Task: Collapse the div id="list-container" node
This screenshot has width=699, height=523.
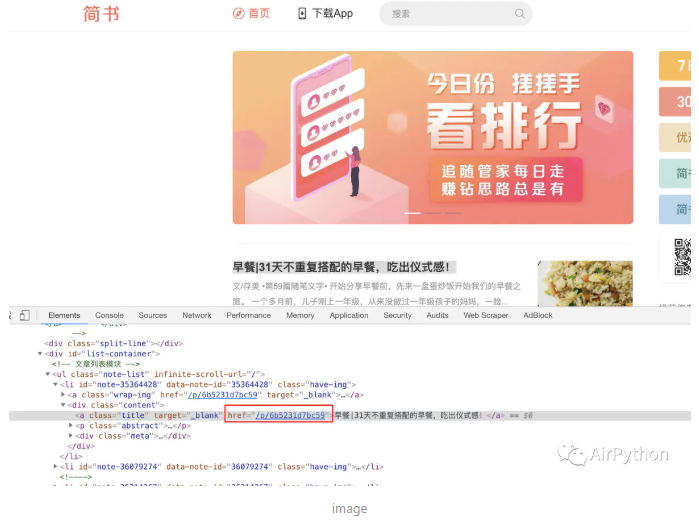Action: pyautogui.click(x=40, y=354)
